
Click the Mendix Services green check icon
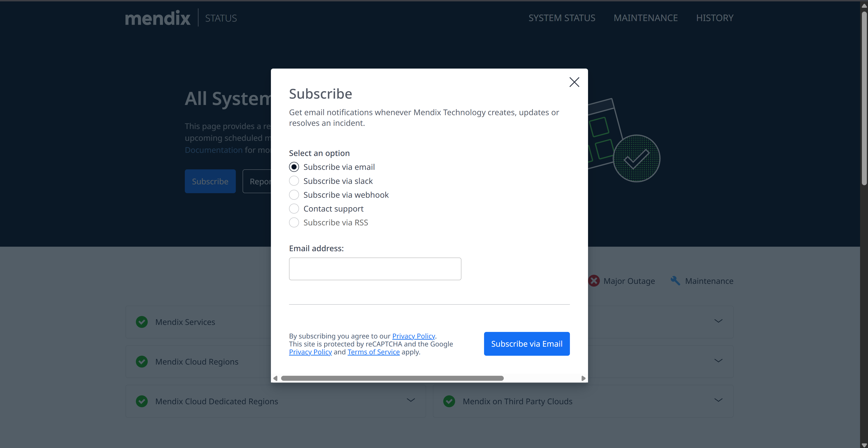coord(142,322)
